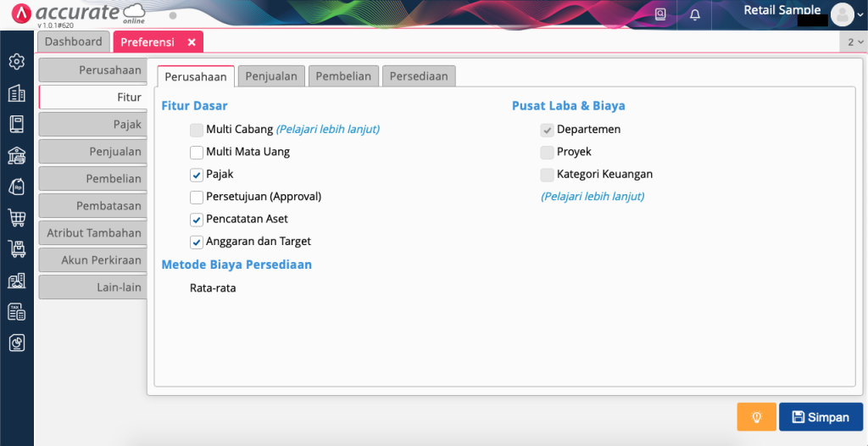This screenshot has width=868, height=446.
Task: Follow Pelajari lebih lanjut link beside Multi Cabang
Action: point(327,130)
